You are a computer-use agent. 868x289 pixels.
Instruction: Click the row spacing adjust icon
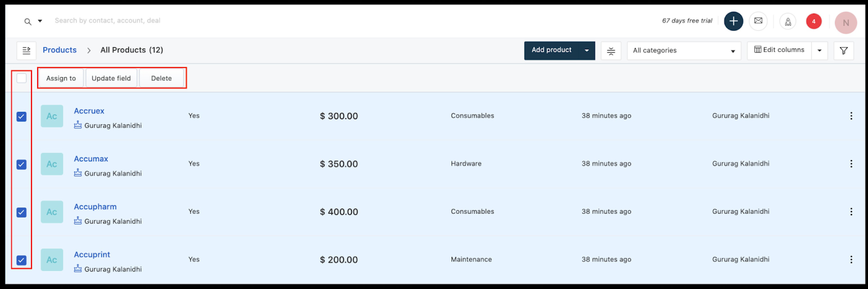(x=610, y=51)
